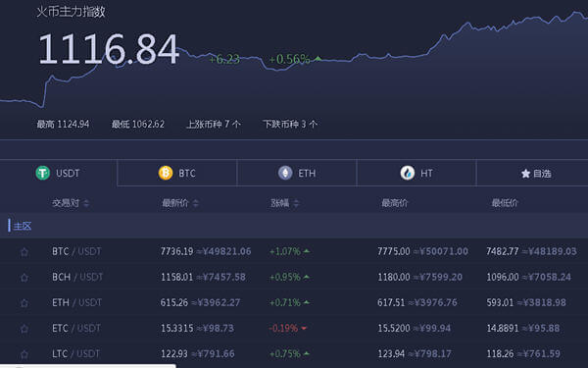Viewport: 588px width, 368px height.
Task: Switch to the HT market tab
Action: pos(416,173)
